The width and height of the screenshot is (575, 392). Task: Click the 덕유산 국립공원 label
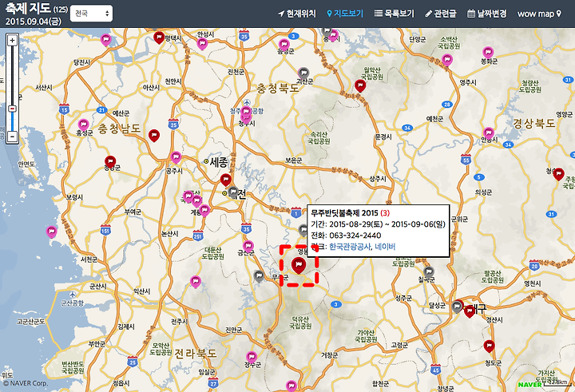point(300,323)
